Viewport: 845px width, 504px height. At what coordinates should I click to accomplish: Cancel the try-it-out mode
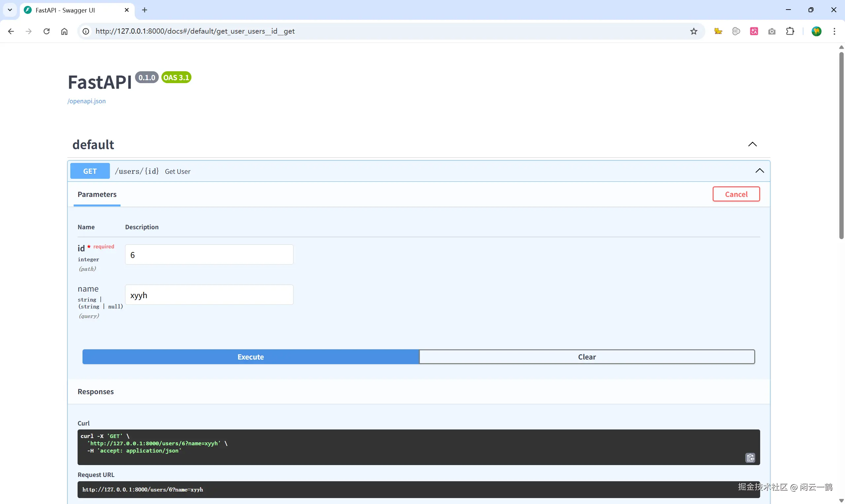736,194
